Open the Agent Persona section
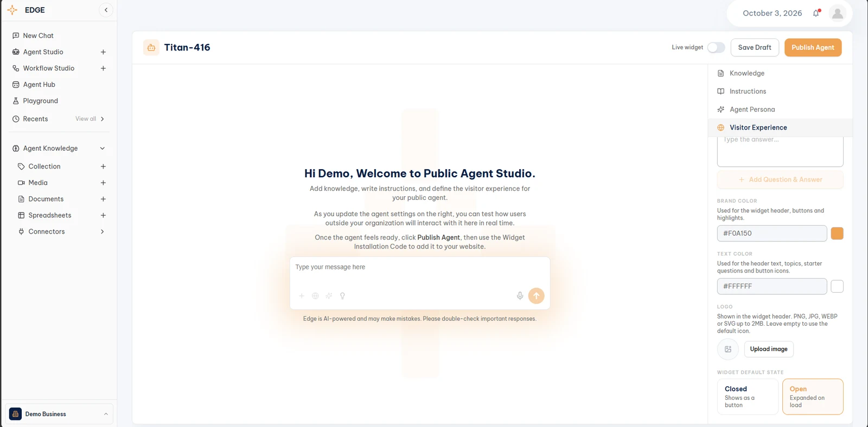 point(780,109)
